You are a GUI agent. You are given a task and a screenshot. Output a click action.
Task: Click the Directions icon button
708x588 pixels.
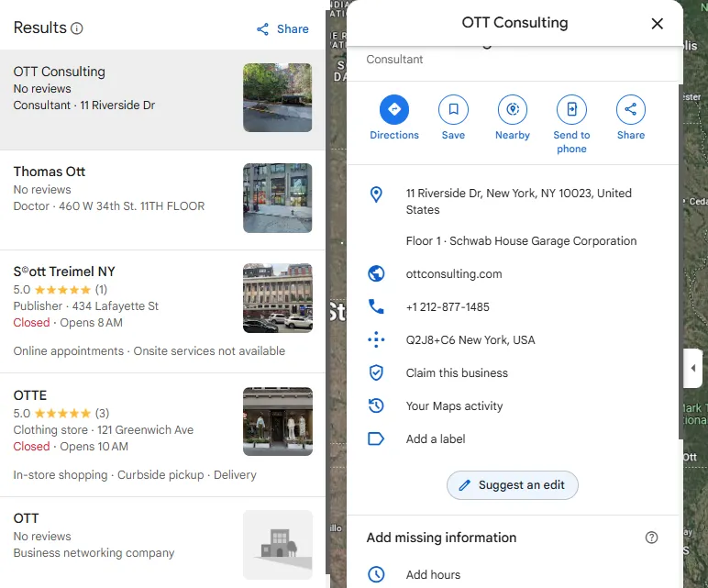(394, 110)
